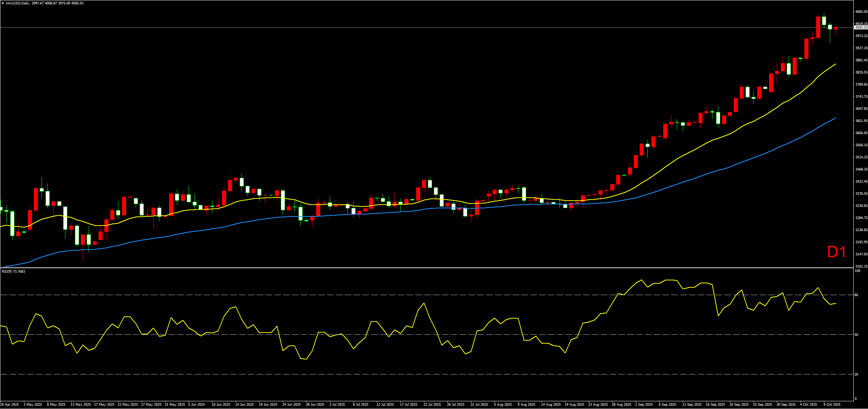Click the dropdown triangle beside XAUUSD,Daily

(3, 3)
